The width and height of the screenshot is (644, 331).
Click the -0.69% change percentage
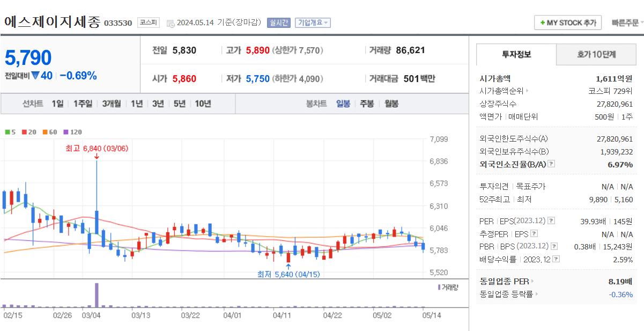coord(78,76)
